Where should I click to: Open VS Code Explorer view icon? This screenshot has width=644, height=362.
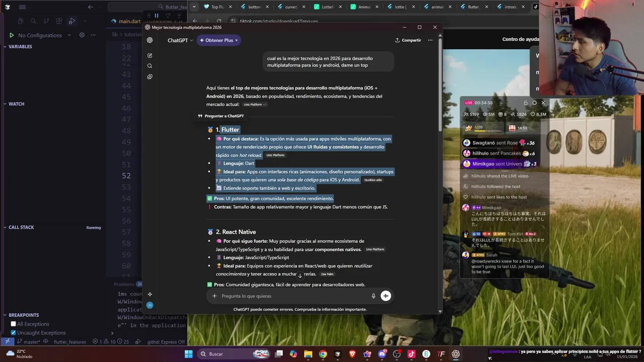pos(21,21)
